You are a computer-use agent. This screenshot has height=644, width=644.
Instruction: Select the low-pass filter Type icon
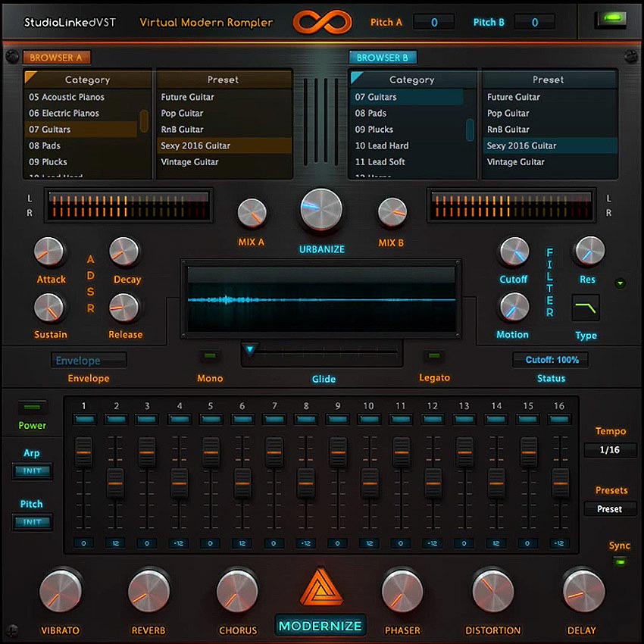[586, 308]
